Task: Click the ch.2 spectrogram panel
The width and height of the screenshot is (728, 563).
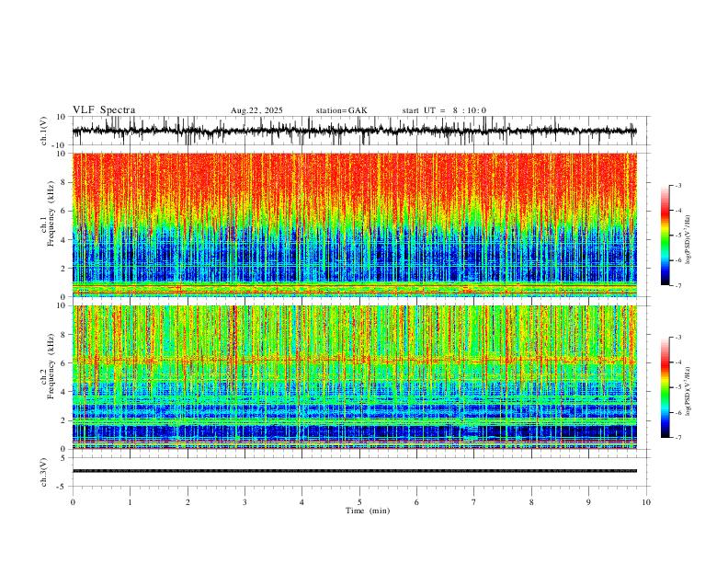Action: click(354, 377)
